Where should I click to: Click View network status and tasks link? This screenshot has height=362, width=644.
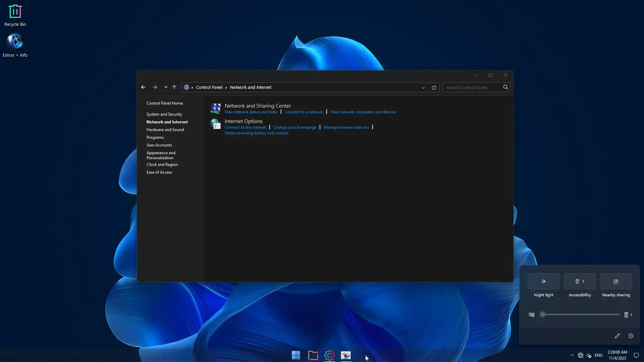[251, 112]
